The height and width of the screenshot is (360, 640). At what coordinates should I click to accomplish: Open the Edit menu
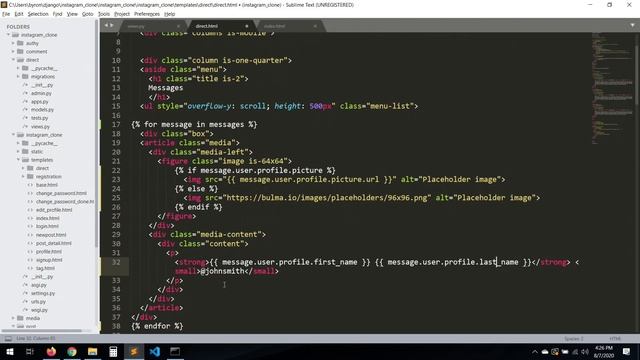[x=19, y=14]
